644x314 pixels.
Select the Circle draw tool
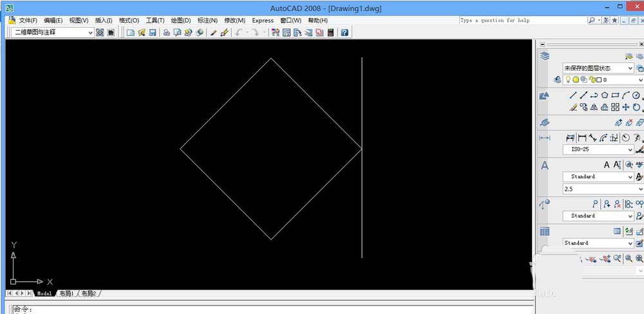636,96
